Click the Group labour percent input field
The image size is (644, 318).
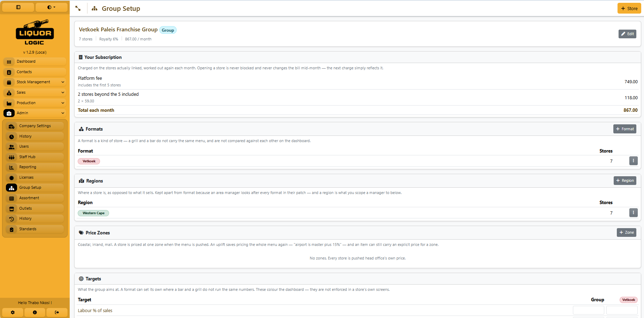(589, 310)
